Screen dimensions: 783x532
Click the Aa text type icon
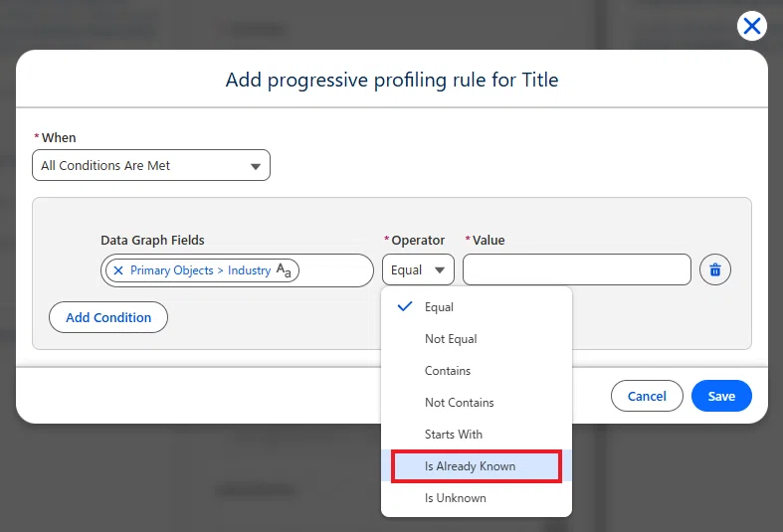coord(284,270)
